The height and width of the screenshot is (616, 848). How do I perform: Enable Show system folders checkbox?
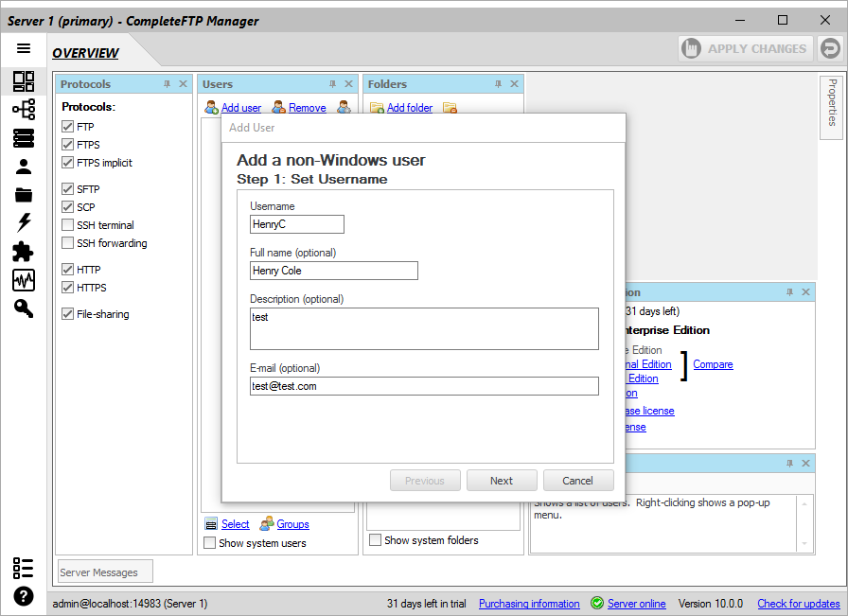click(375, 539)
